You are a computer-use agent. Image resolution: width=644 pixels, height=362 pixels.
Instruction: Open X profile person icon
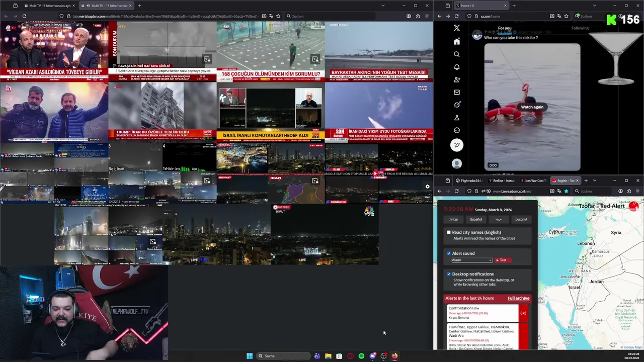[x=456, y=118]
